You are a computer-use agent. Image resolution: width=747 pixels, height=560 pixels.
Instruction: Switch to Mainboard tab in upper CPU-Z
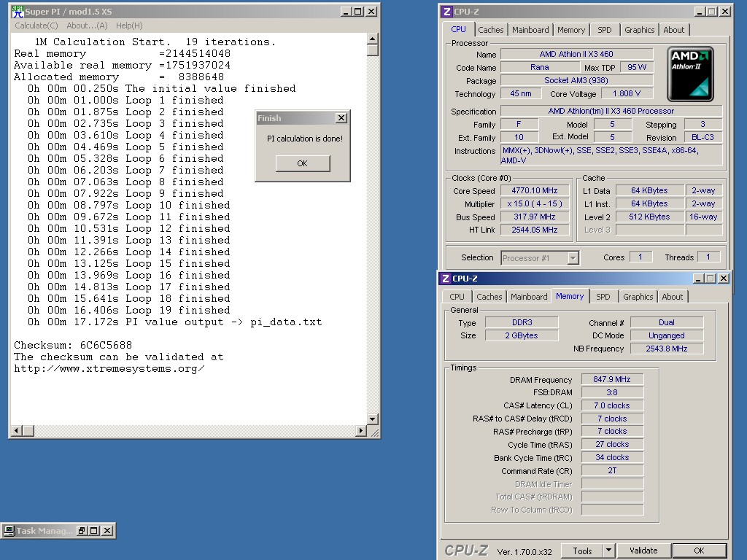click(530, 30)
